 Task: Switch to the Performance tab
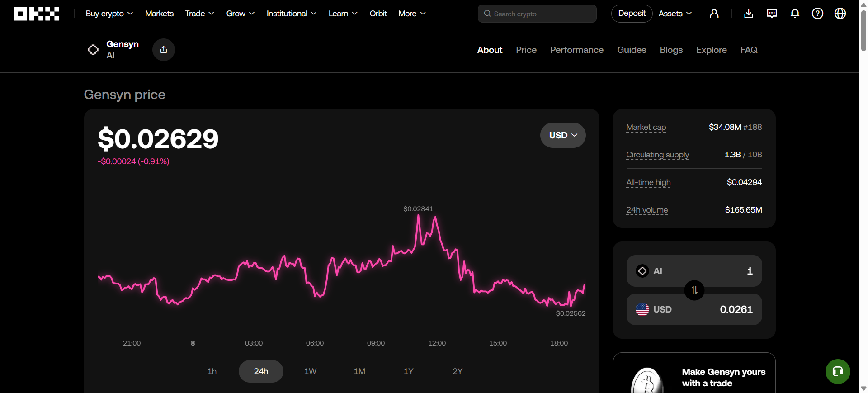click(577, 50)
